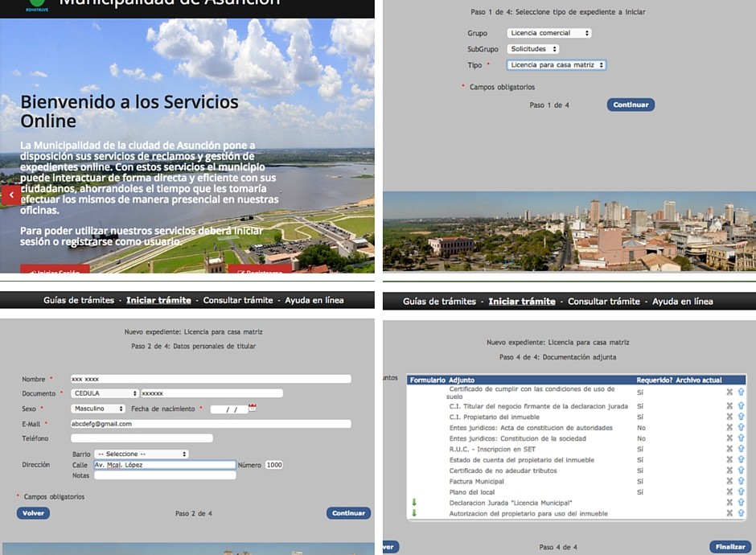Download the Declaracion Jurada "Licencia Municipal" form
The width and height of the screenshot is (756, 555).
[414, 503]
